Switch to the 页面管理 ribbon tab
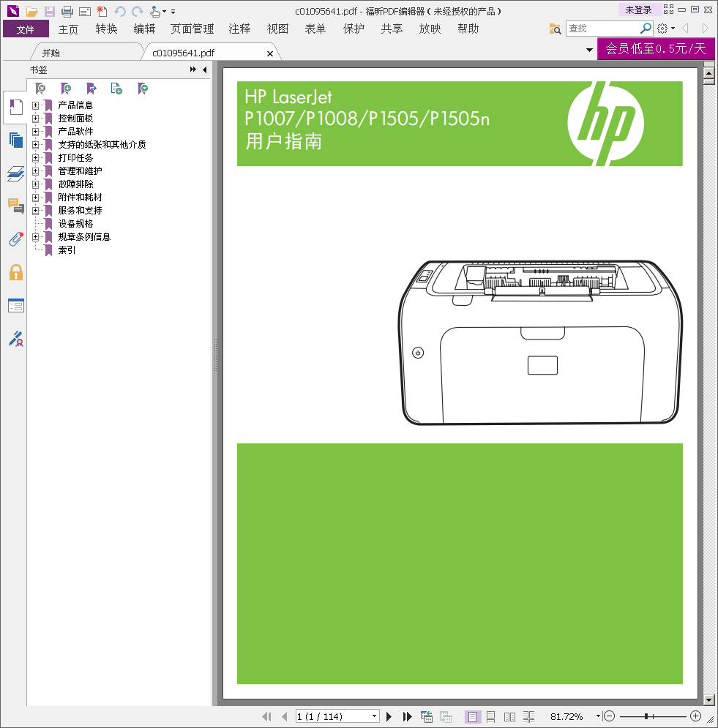718x728 pixels. click(192, 29)
